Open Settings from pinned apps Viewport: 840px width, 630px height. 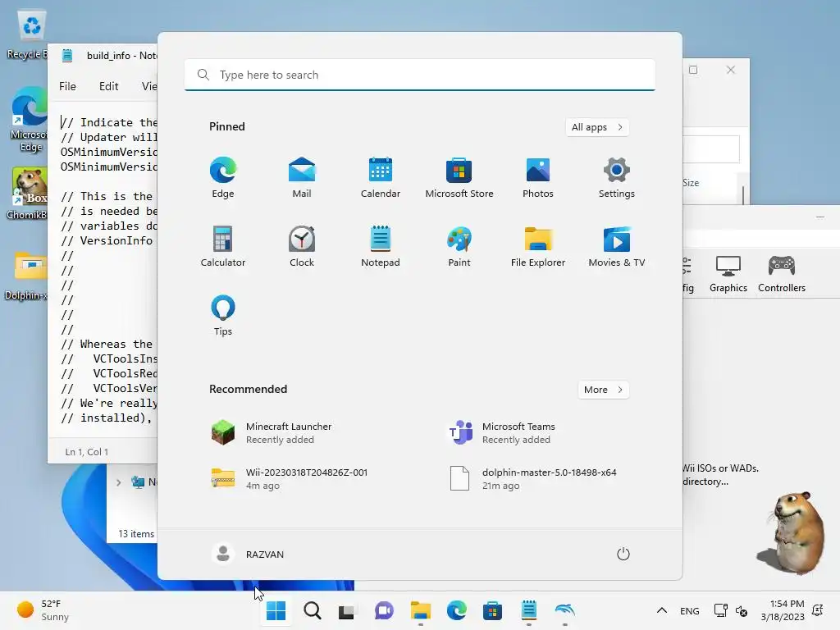pyautogui.click(x=617, y=177)
